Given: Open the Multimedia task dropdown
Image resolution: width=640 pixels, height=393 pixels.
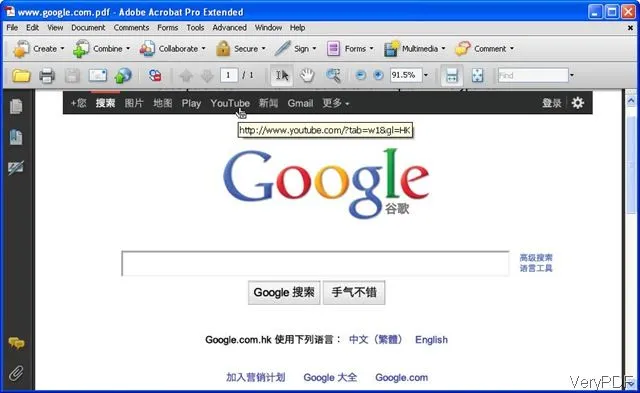Looking at the screenshot, I should pos(414,49).
